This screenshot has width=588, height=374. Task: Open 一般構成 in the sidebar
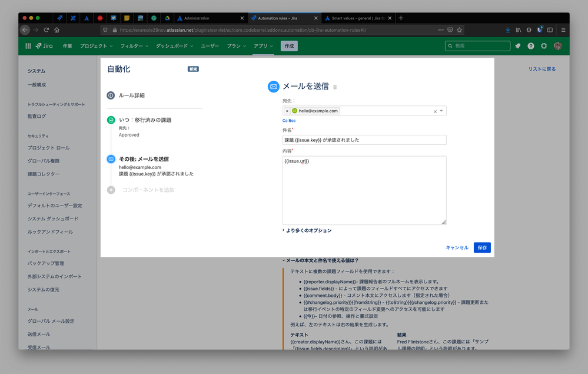36,85
